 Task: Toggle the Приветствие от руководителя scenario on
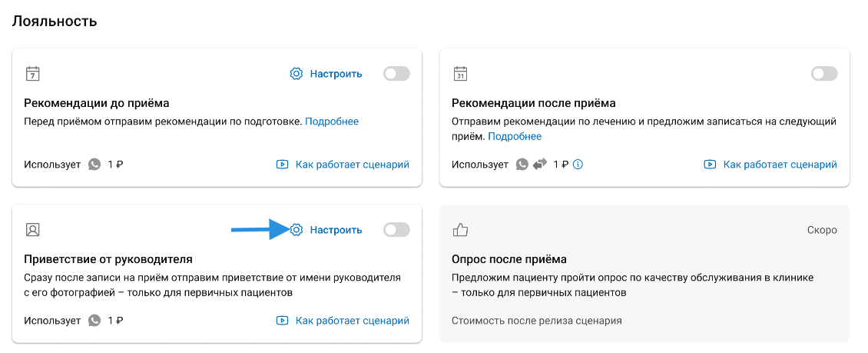coord(396,229)
